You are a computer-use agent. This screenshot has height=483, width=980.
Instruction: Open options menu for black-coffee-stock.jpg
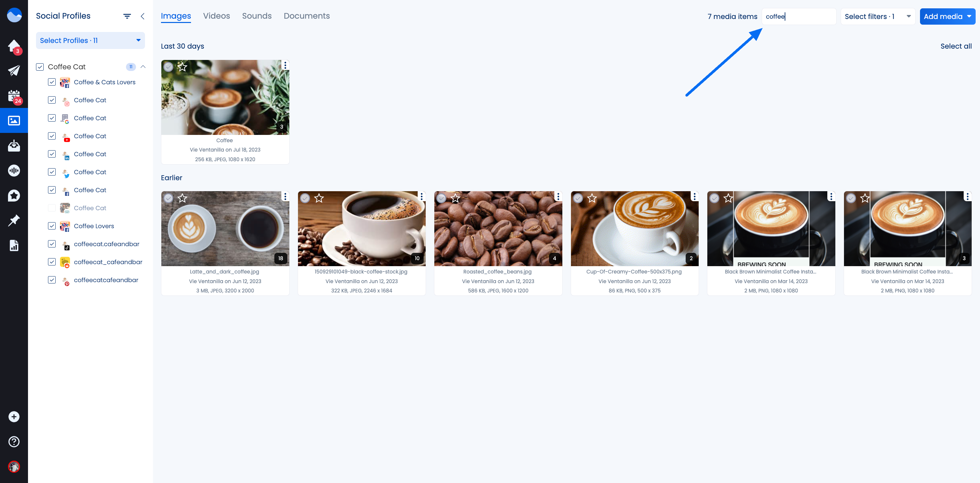422,197
